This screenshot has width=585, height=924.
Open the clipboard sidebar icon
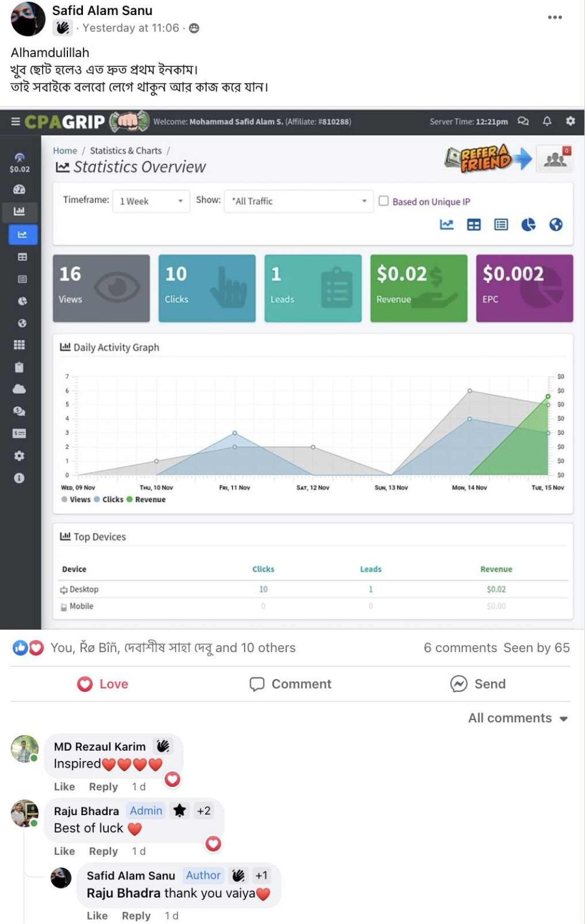(x=19, y=367)
